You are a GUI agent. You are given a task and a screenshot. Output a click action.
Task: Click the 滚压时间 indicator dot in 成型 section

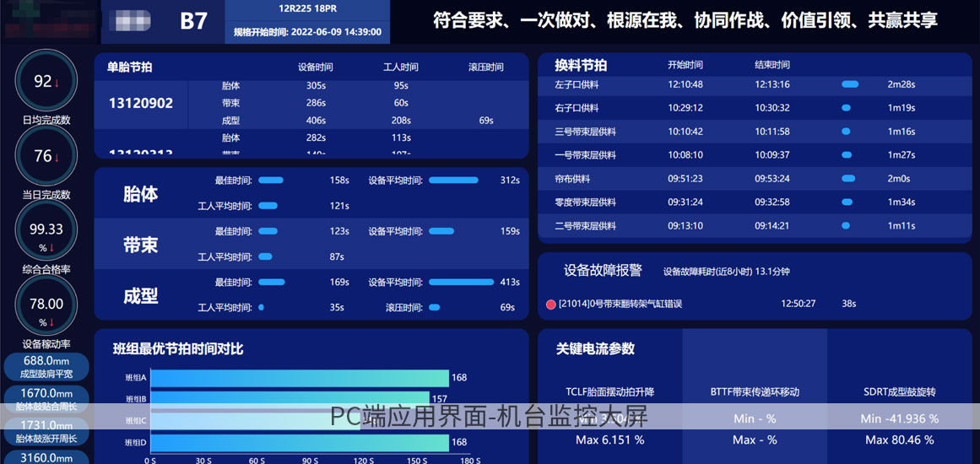click(434, 308)
